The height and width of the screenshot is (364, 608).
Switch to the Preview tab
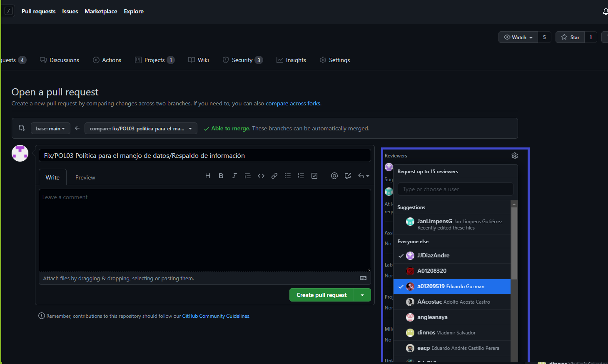click(85, 177)
